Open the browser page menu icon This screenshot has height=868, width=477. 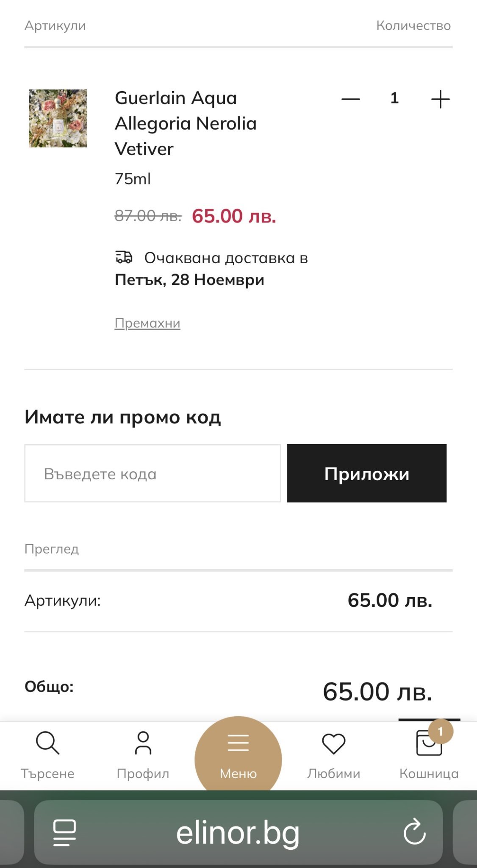64,832
